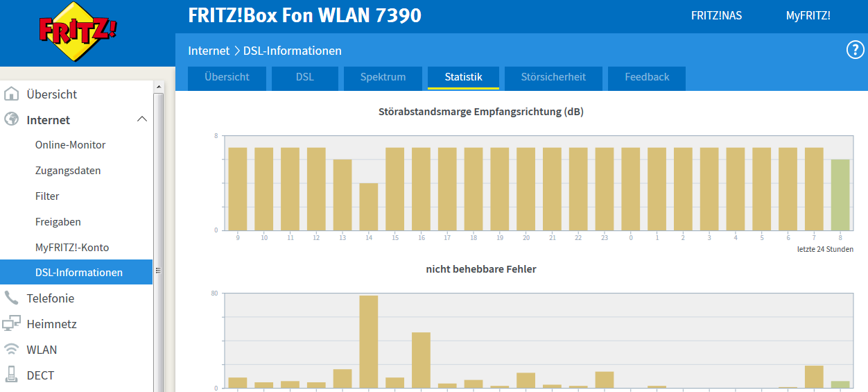Click the hour 13 bar in Störabstandsmarge chart
The height and width of the screenshot is (392, 868).
[342, 195]
